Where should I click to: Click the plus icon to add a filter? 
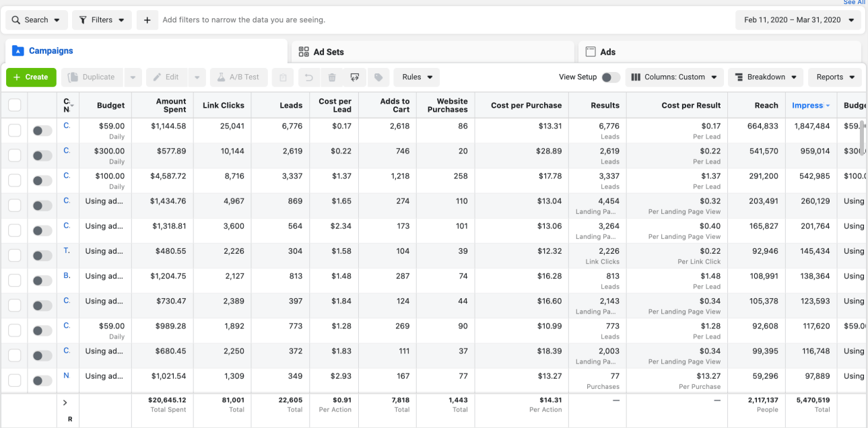pyautogui.click(x=147, y=20)
